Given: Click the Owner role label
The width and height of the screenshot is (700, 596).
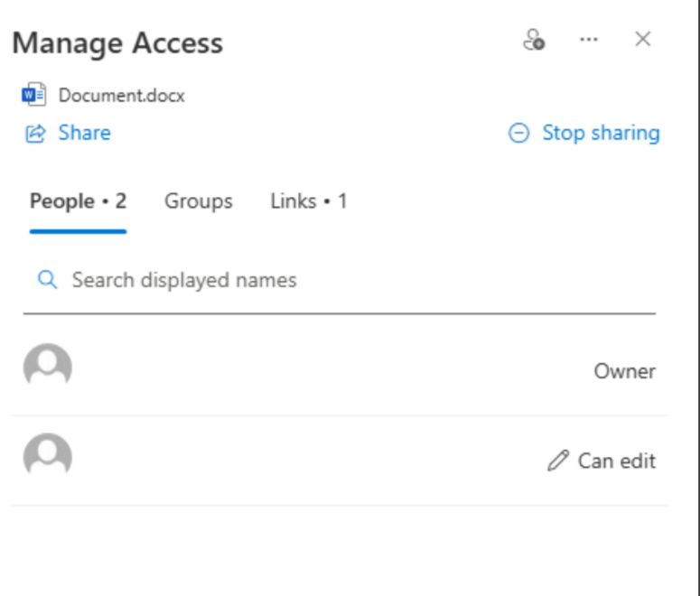Looking at the screenshot, I should click(624, 371).
